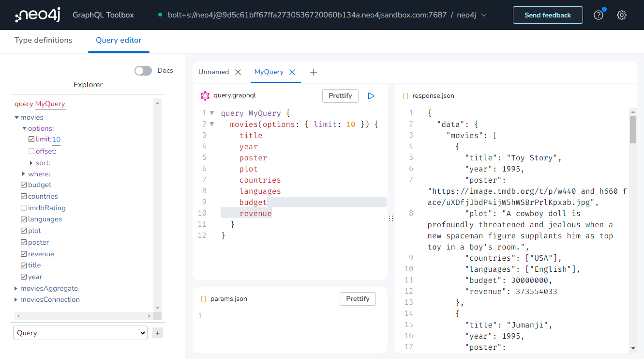The width and height of the screenshot is (644, 359).
Task: Run the query with the play icon
Action: pos(371,95)
